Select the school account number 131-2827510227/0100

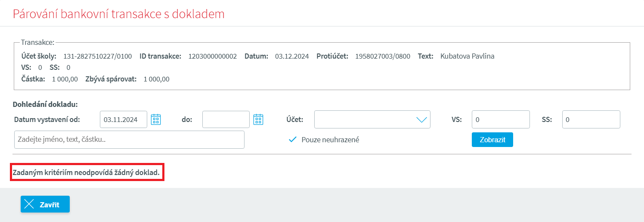click(x=97, y=56)
